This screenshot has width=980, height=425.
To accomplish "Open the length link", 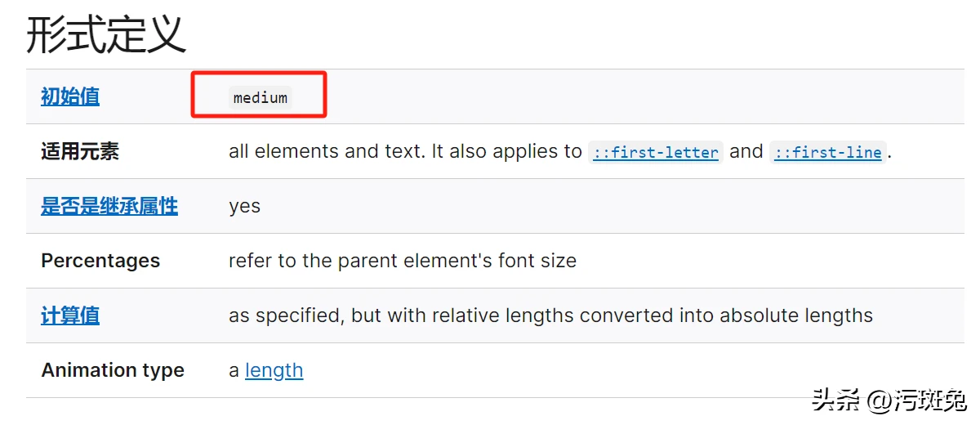I will coord(274,370).
